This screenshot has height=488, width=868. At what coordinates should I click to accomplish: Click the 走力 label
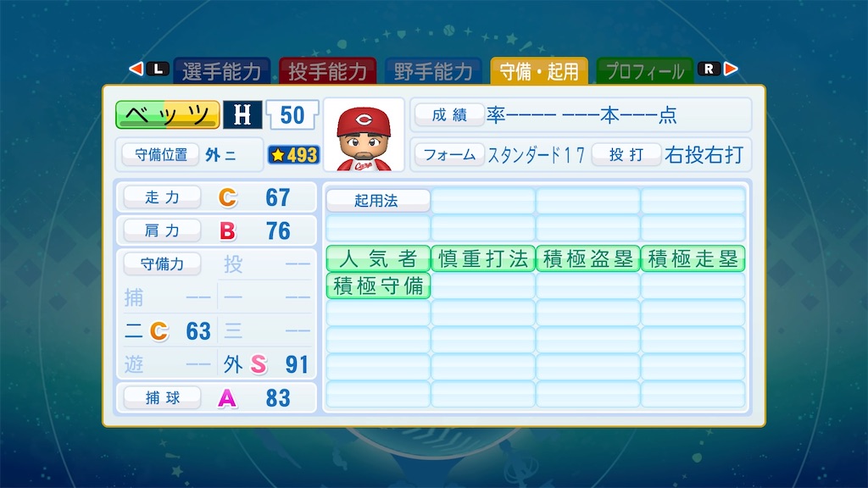[x=162, y=197]
